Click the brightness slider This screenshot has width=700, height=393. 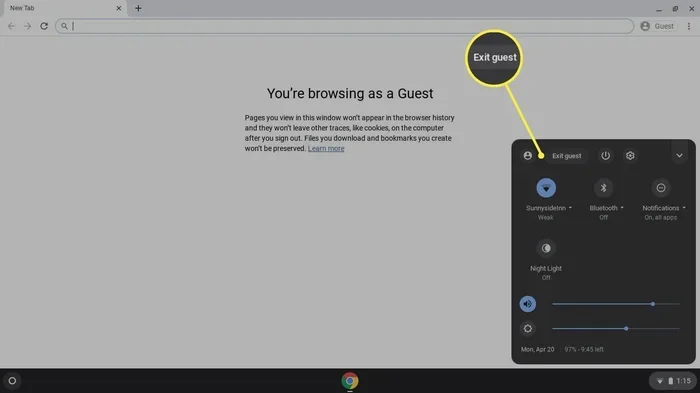(x=616, y=329)
